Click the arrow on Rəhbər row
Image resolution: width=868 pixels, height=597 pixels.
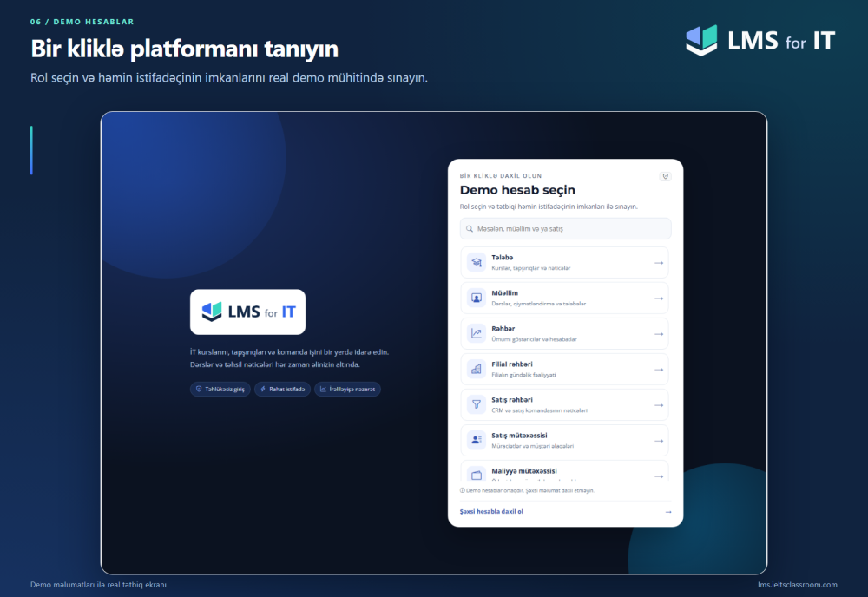coord(659,334)
